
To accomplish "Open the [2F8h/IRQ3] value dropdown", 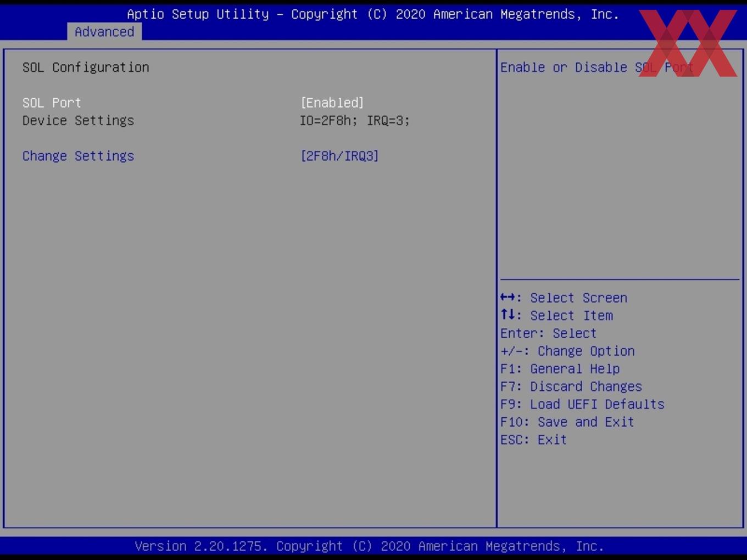I will tap(339, 156).
